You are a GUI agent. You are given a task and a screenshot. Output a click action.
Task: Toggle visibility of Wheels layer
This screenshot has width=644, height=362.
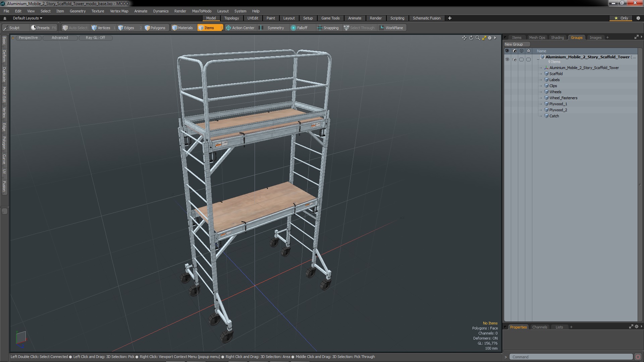pos(507,92)
